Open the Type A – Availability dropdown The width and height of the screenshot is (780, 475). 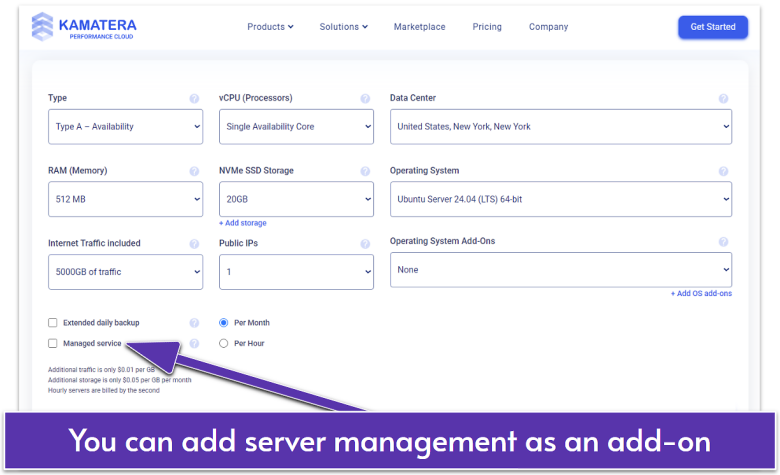(x=125, y=127)
